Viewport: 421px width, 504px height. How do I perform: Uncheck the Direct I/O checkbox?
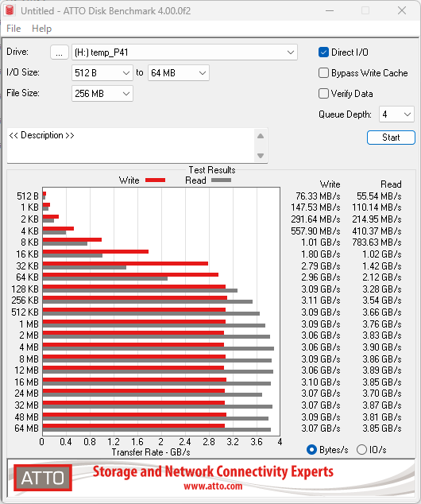[x=323, y=52]
